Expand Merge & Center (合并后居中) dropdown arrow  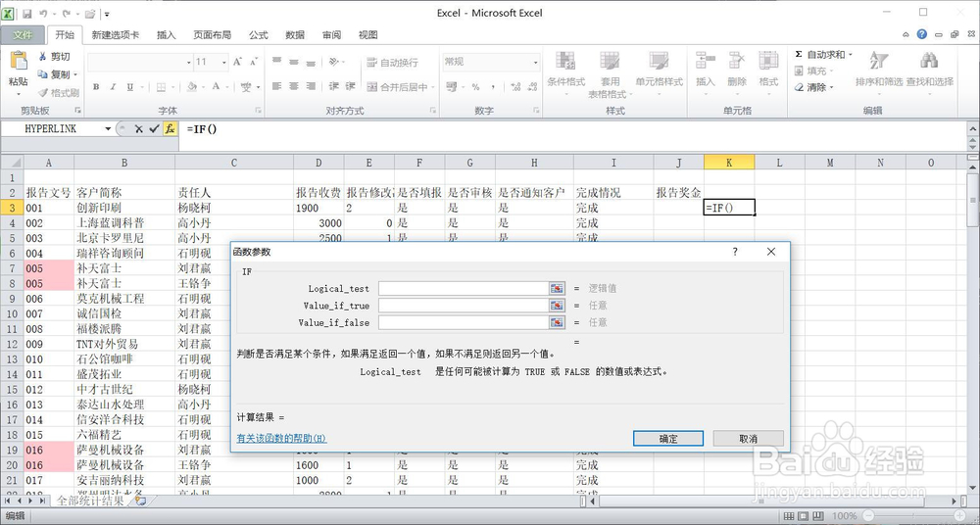pyautogui.click(x=432, y=87)
